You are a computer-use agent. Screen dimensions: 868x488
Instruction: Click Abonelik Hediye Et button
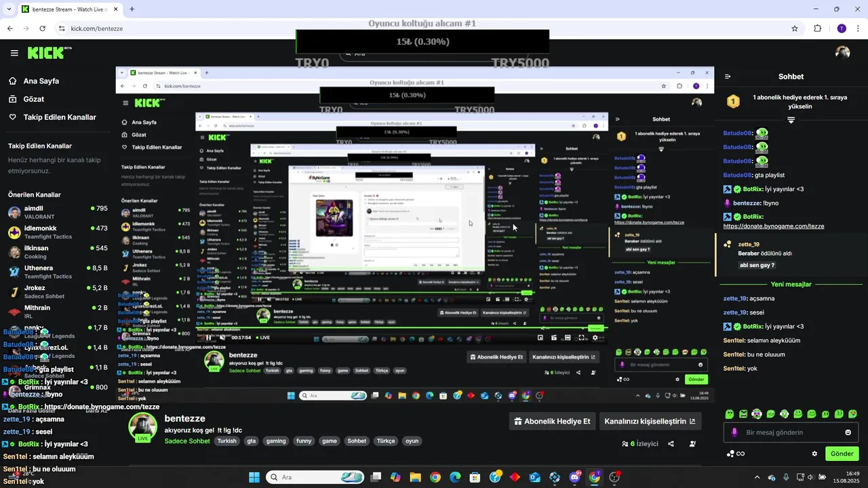click(x=553, y=421)
